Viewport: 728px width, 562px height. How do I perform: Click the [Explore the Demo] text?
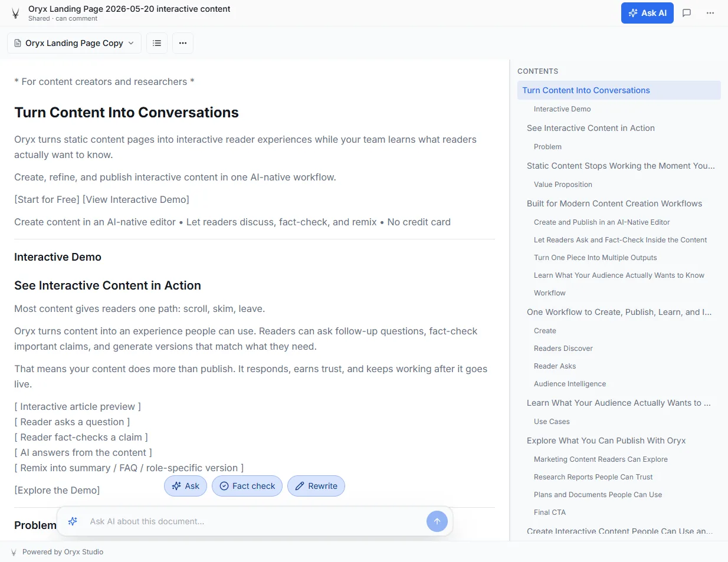click(57, 490)
